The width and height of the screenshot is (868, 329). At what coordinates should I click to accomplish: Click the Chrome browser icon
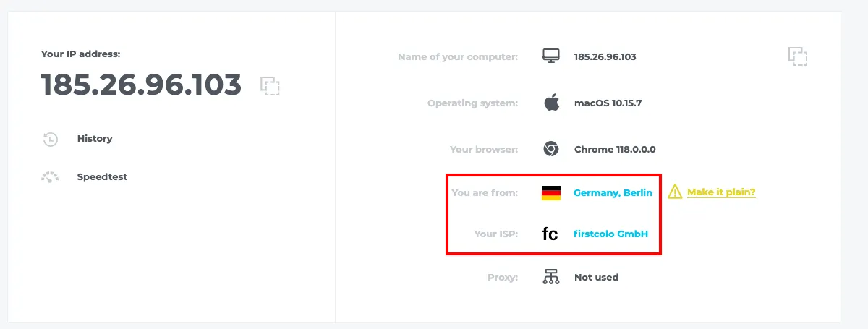click(551, 149)
